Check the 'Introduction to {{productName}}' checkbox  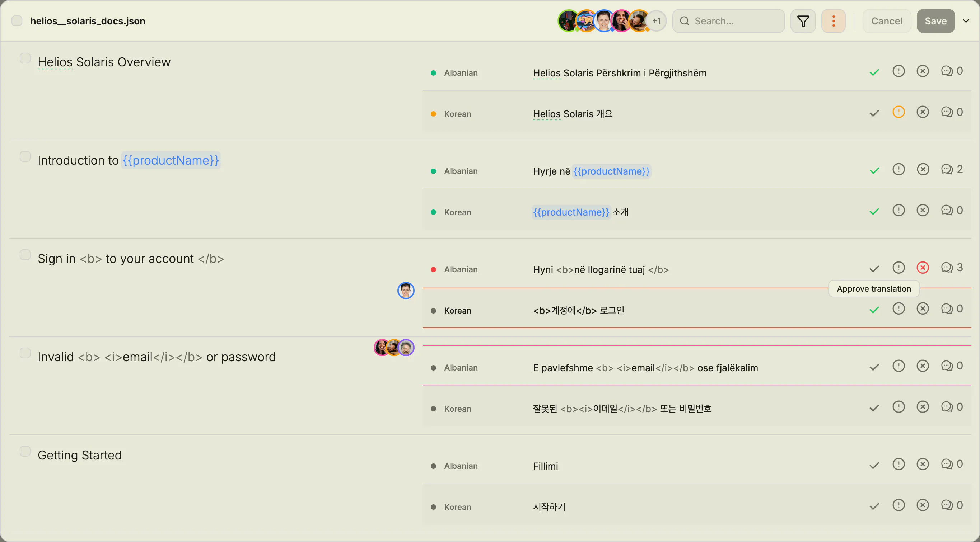pos(25,157)
